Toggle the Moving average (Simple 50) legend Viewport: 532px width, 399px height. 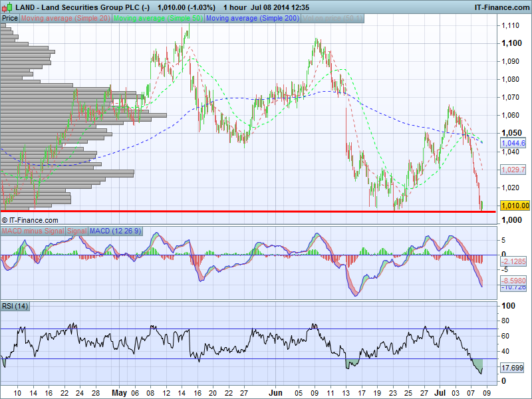point(158,19)
